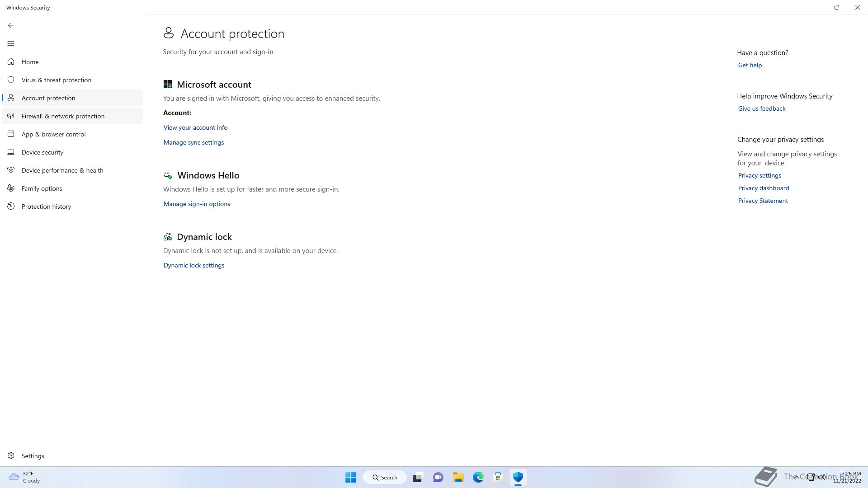Show hidden icons in the system tray
The image size is (868, 488).
pos(797,477)
